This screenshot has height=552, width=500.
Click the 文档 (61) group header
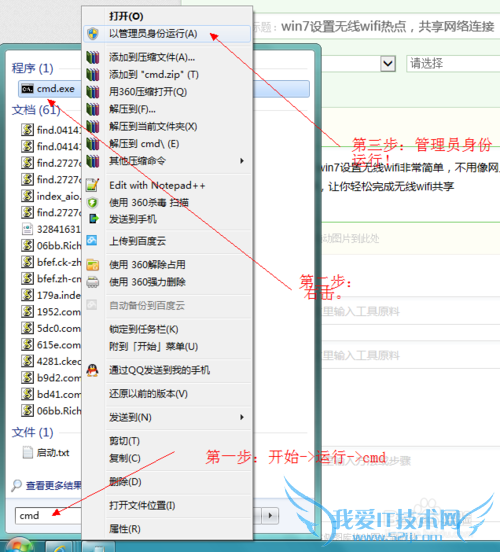36,110
